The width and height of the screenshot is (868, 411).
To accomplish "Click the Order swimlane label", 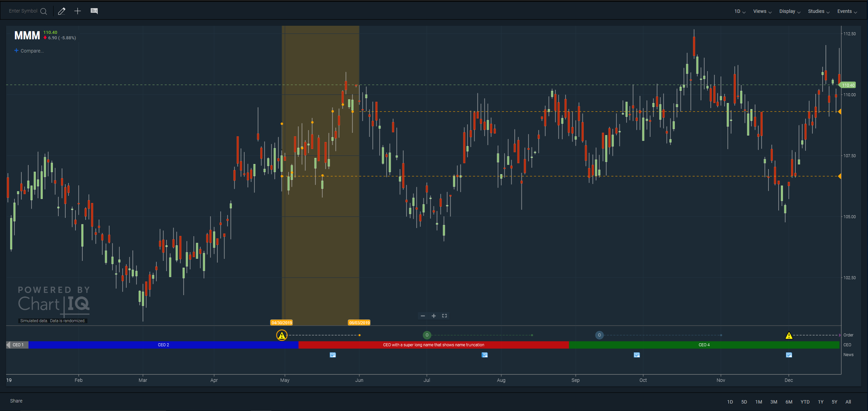I will point(848,335).
